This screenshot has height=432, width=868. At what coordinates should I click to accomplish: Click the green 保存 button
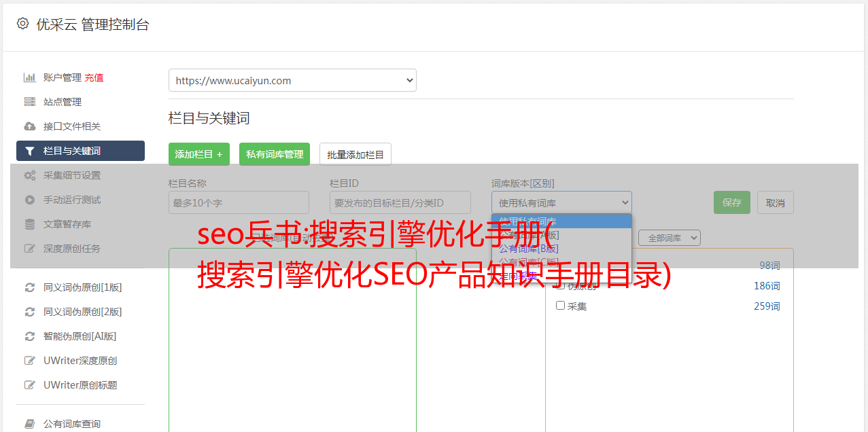coord(732,202)
